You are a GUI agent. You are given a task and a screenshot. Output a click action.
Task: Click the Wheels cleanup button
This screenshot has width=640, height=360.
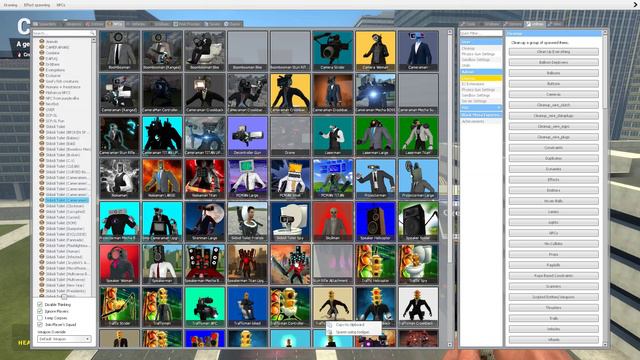[553, 340]
